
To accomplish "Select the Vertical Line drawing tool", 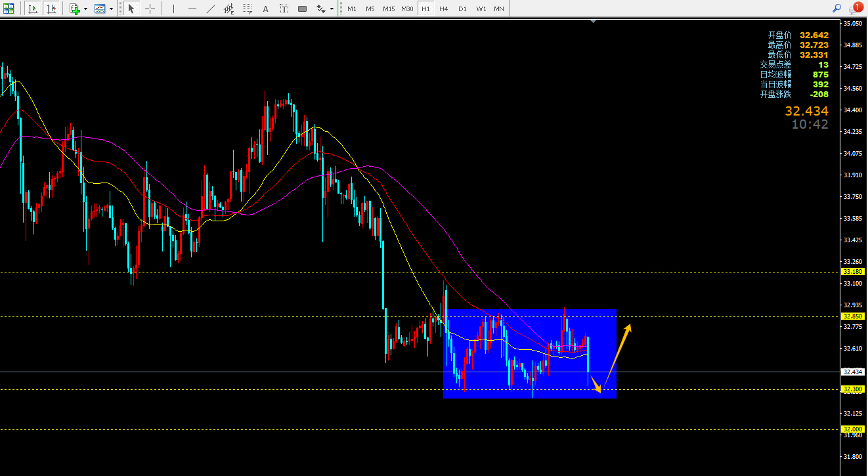I will point(173,9).
